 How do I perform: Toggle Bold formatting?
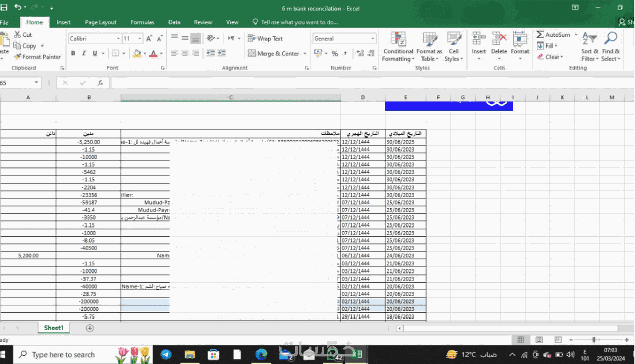(x=73, y=53)
